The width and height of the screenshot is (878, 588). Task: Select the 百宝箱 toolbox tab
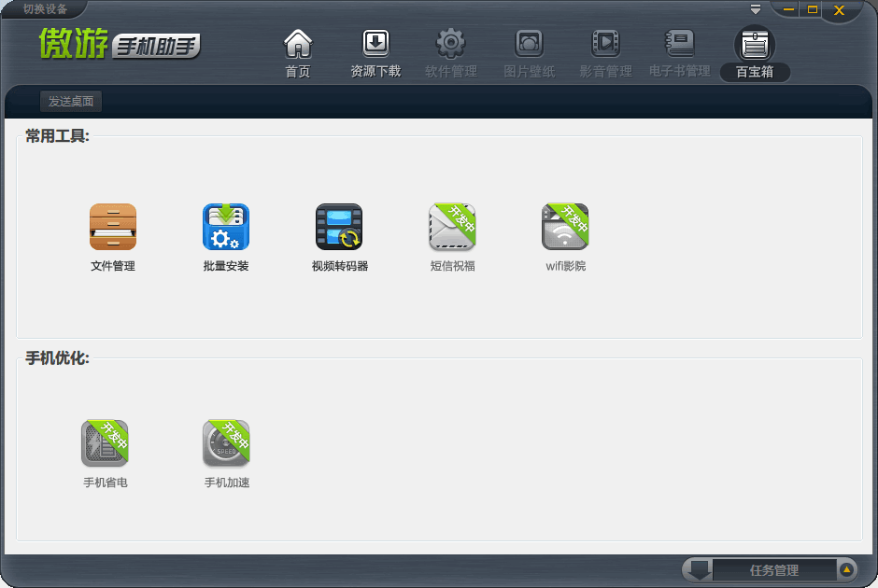(x=755, y=54)
